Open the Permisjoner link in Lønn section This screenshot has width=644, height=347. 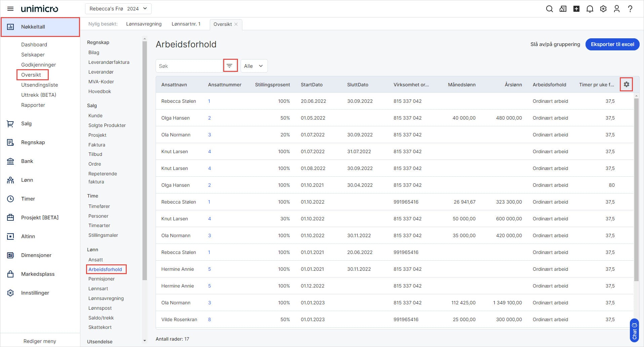click(102, 279)
